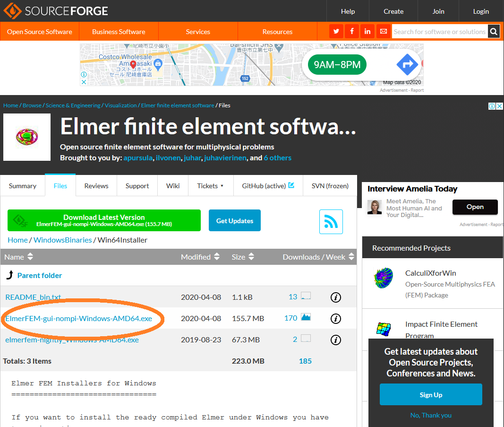This screenshot has width=504, height=427.
Task: Open downloads chart for ElmerFEM-gui-nompi file
Action: pyautogui.click(x=306, y=317)
